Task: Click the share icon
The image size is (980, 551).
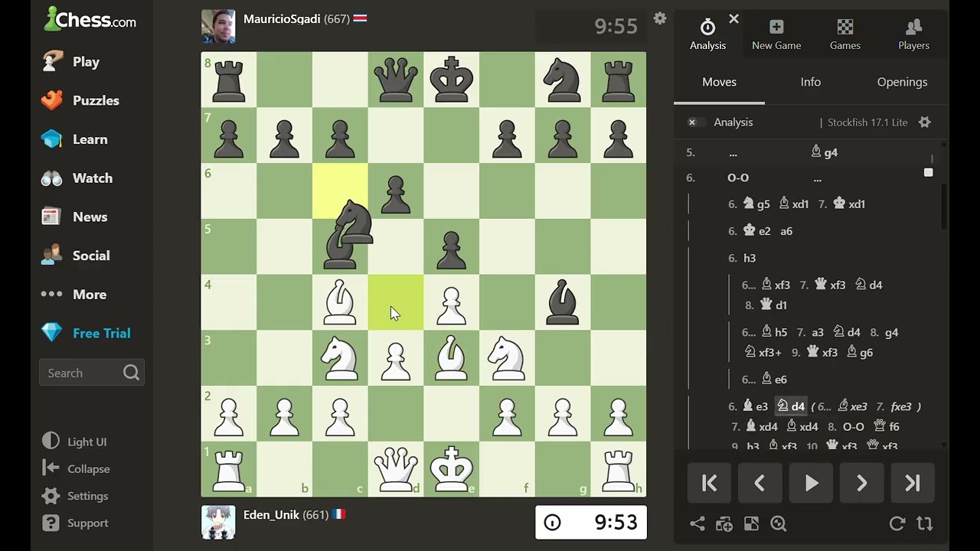Action: point(697,523)
